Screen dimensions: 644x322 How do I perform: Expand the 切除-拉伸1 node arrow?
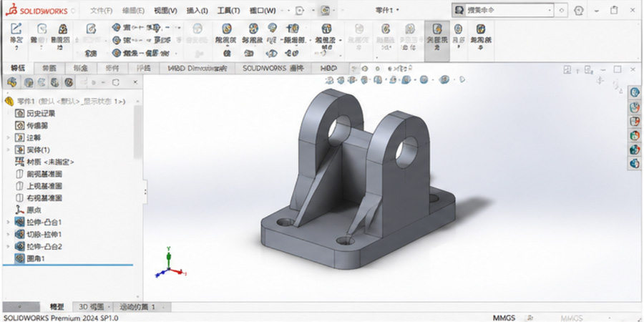coord(8,235)
